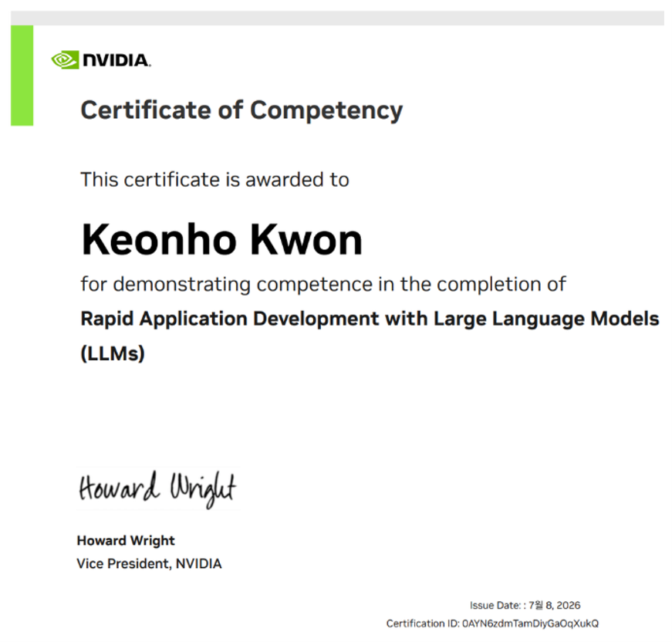Click the '(LLMs)' text line

pos(113,353)
